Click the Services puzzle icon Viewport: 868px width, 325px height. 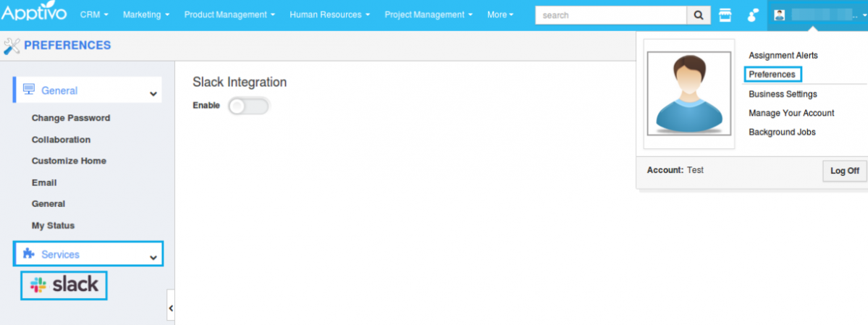(x=29, y=253)
